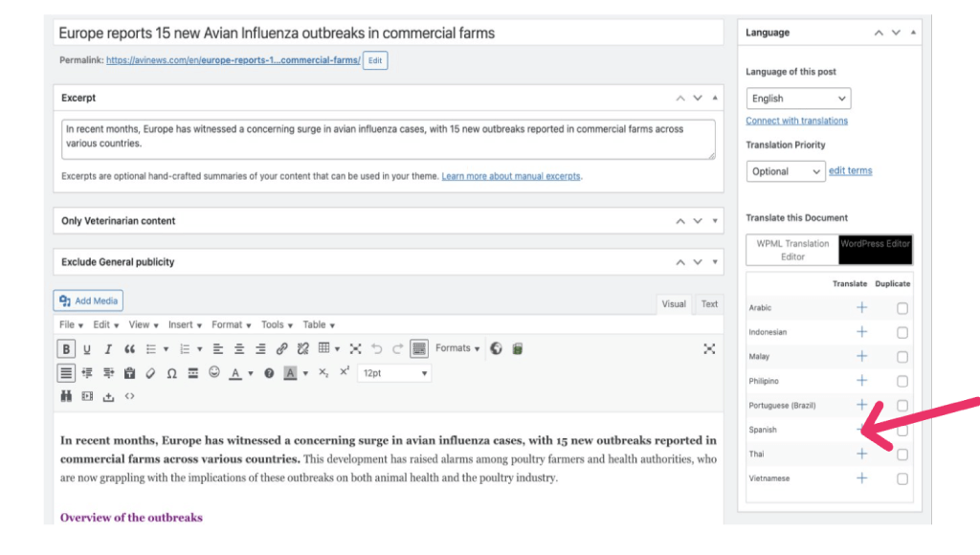This screenshot has width=980, height=555.
Task: Open the post language dropdown showing English
Action: click(798, 99)
